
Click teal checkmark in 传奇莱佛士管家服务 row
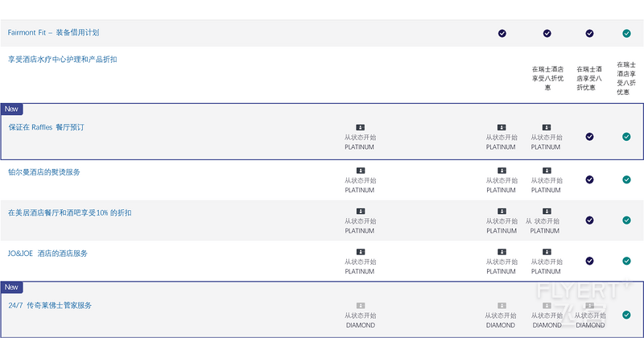(626, 315)
